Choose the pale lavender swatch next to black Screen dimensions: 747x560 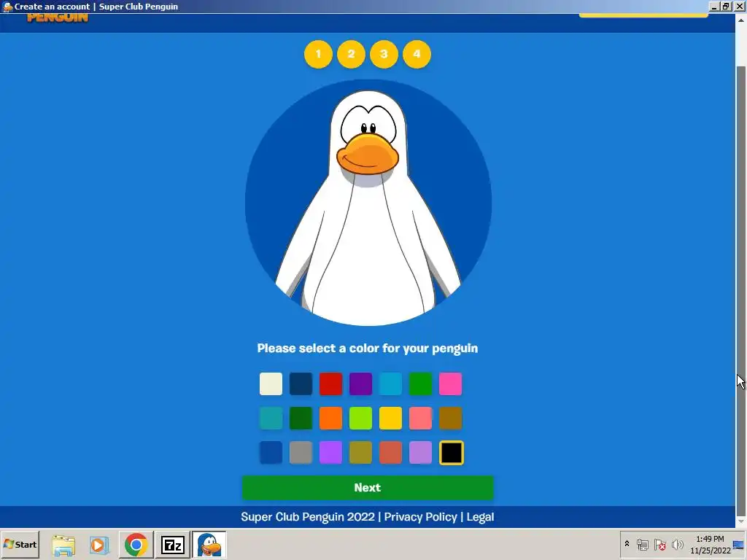tap(421, 452)
